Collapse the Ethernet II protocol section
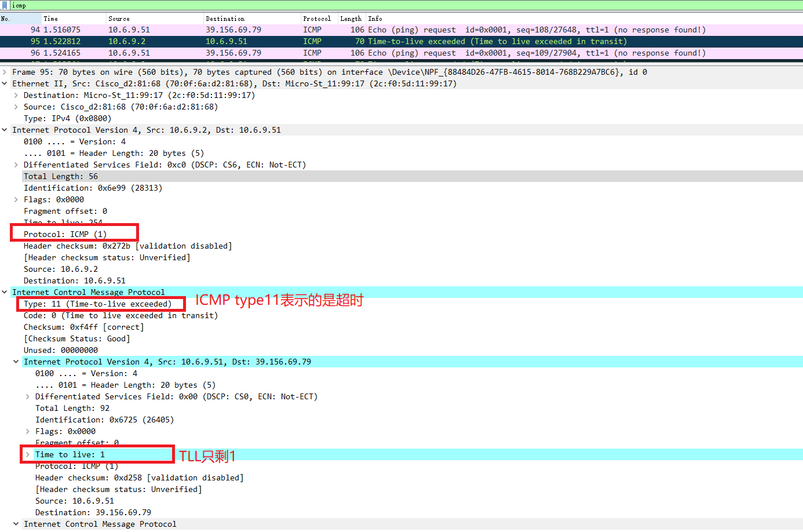Screen dimensions: 803x532 coord(5,83)
